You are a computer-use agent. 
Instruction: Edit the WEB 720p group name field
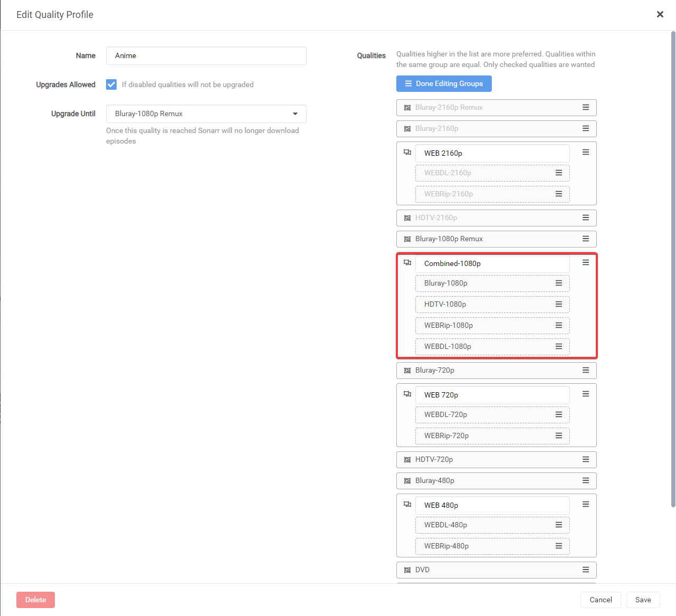pyautogui.click(x=492, y=395)
